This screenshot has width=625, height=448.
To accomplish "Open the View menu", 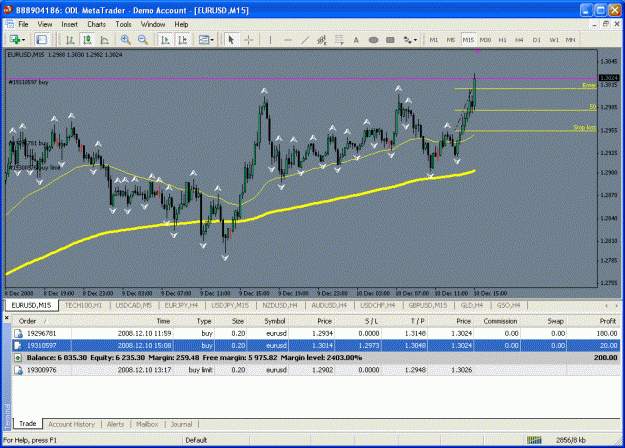I will pyautogui.click(x=45, y=24).
